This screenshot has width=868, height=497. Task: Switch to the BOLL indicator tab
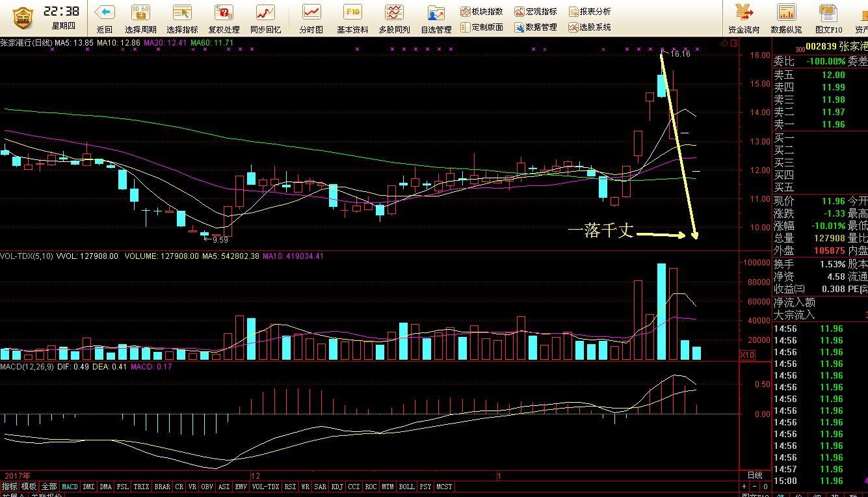pyautogui.click(x=407, y=487)
